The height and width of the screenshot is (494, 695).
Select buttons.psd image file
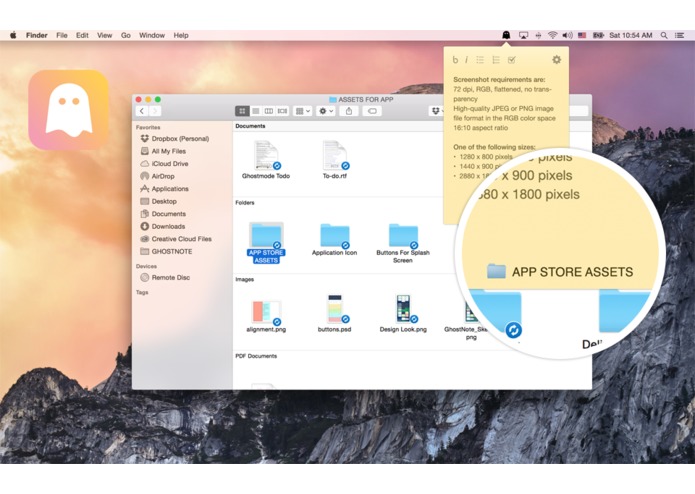335,314
